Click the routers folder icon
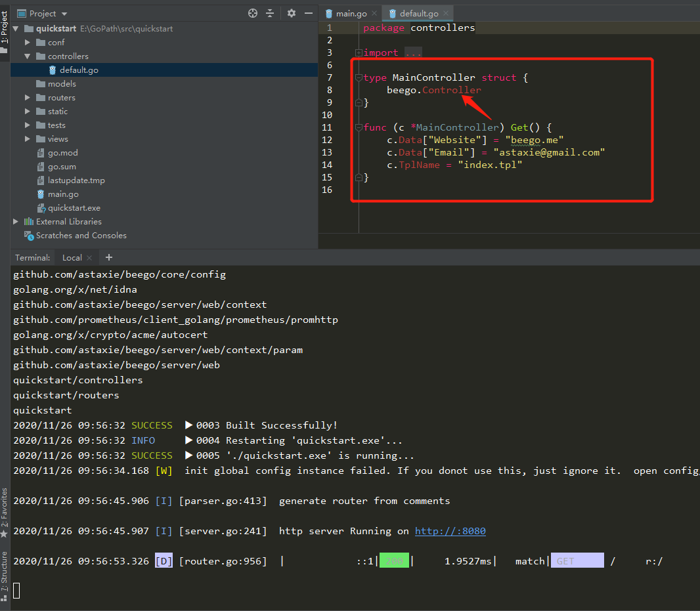Screen dimensions: 700x611 (x=41, y=98)
